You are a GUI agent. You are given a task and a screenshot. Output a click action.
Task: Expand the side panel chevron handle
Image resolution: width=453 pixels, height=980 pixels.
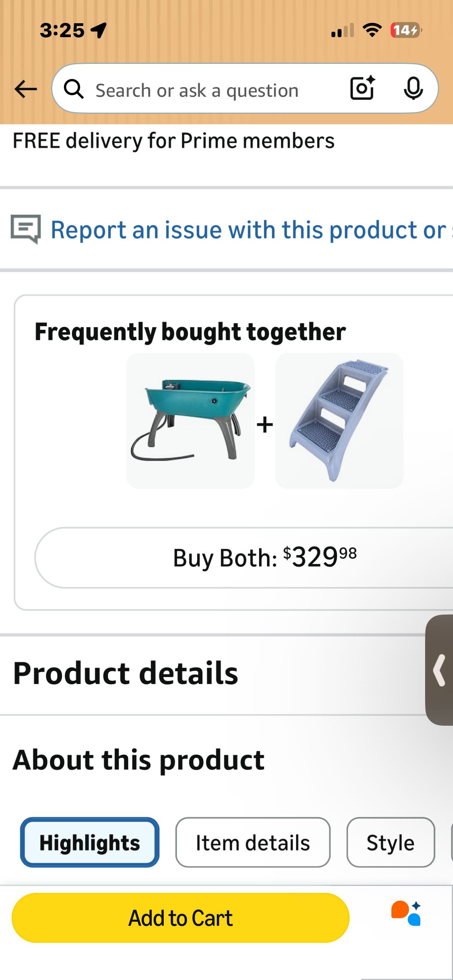tap(439, 670)
